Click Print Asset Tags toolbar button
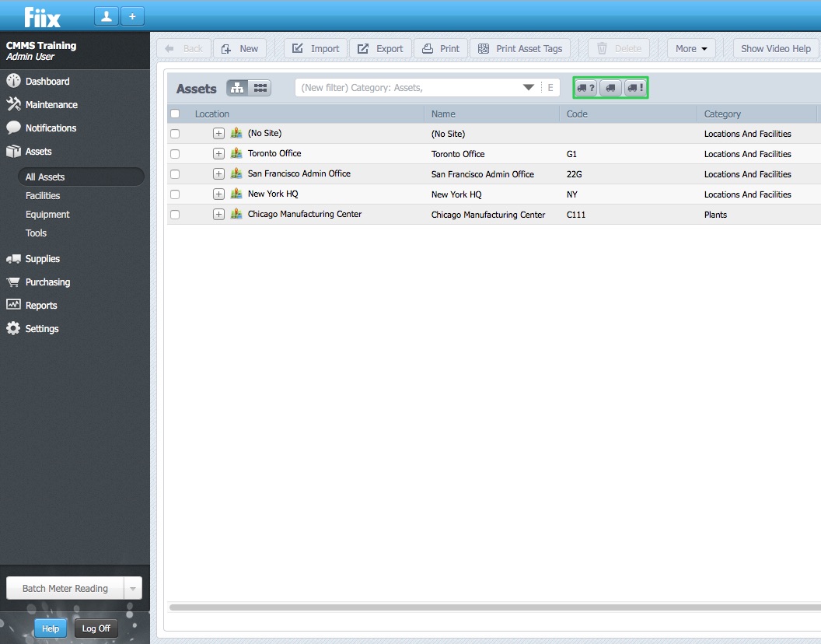The width and height of the screenshot is (821, 644). pyautogui.click(x=519, y=48)
